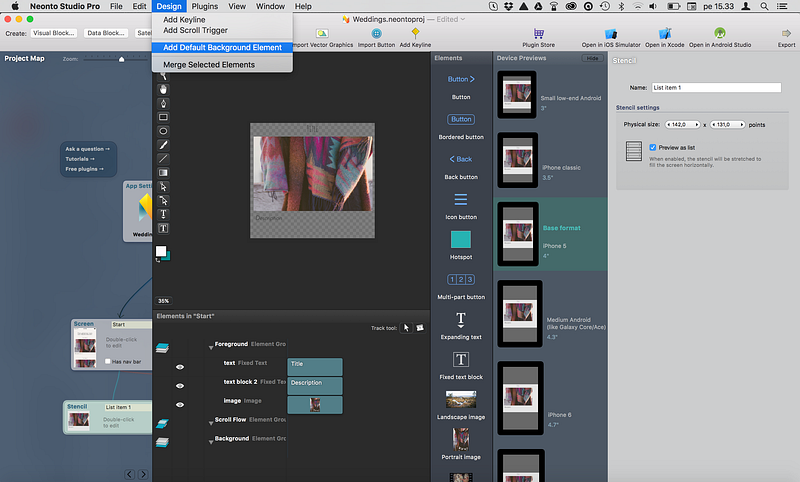Expand the Background element group
Image resolution: width=800 pixels, height=482 pixels.
pos(211,441)
